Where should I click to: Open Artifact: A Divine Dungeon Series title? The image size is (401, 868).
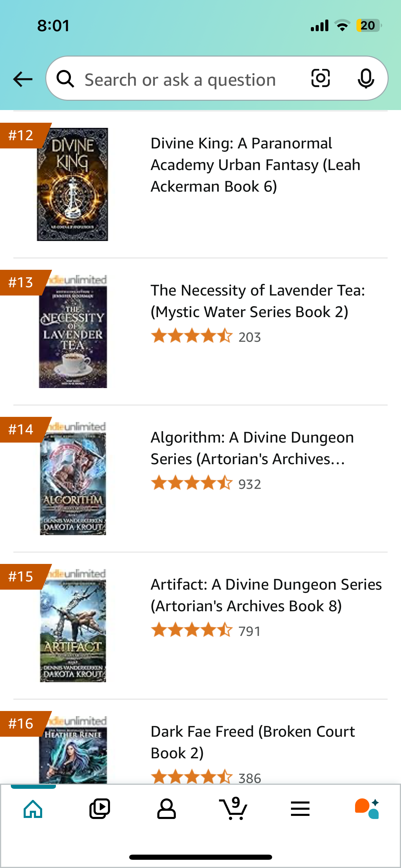(266, 595)
